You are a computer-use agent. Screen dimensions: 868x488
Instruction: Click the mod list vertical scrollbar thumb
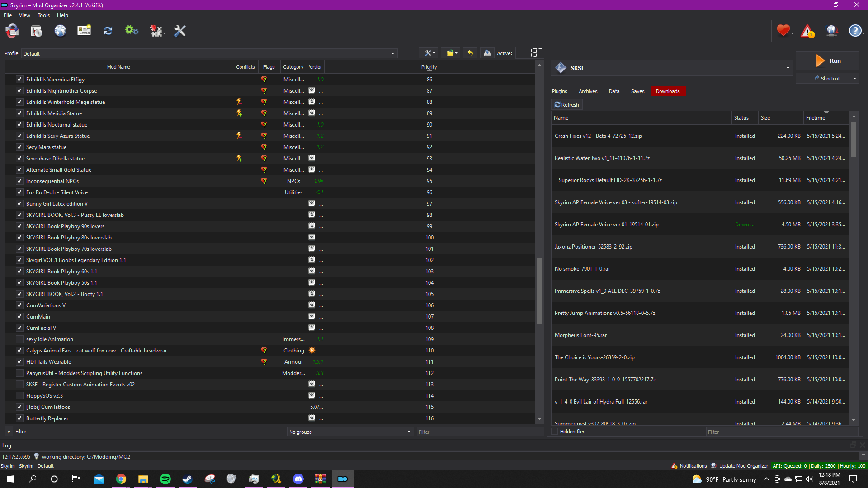point(539,291)
